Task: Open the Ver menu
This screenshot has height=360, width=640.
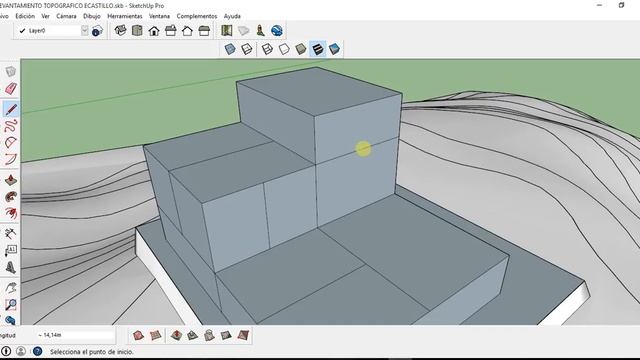Action: (x=45, y=16)
